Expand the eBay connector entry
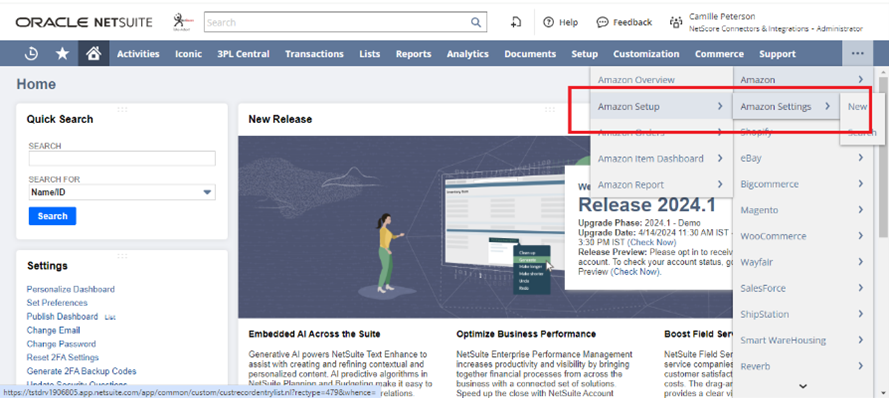 (802, 158)
